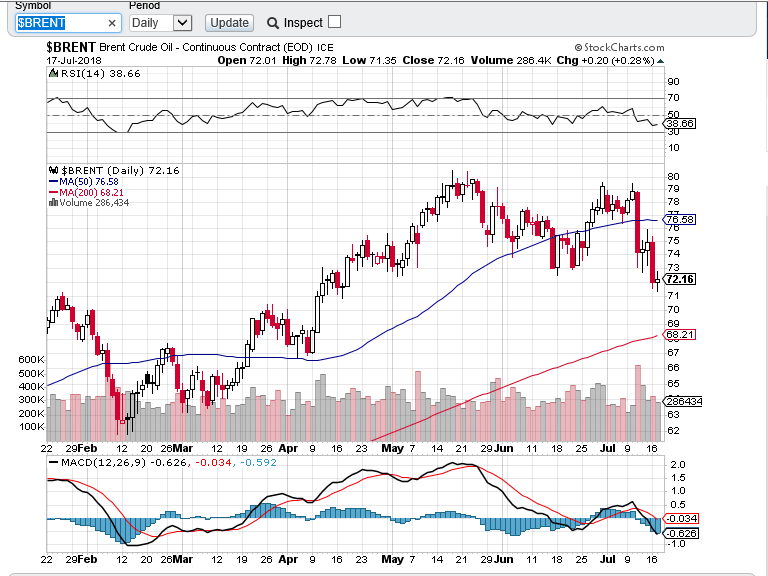Click the 68.21 MA(200) axis label
Screen dimensions: 768x576
(x=680, y=335)
